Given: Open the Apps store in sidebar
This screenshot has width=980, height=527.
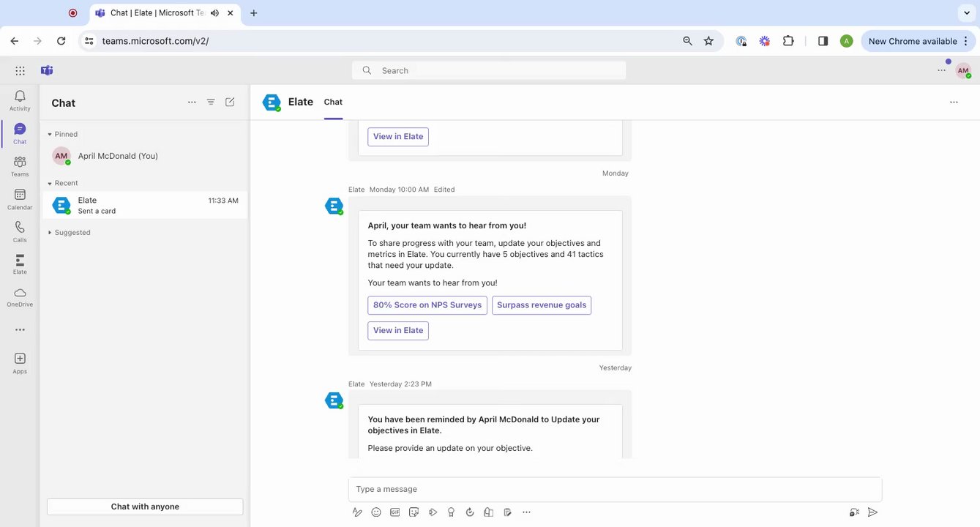Looking at the screenshot, I should point(20,363).
